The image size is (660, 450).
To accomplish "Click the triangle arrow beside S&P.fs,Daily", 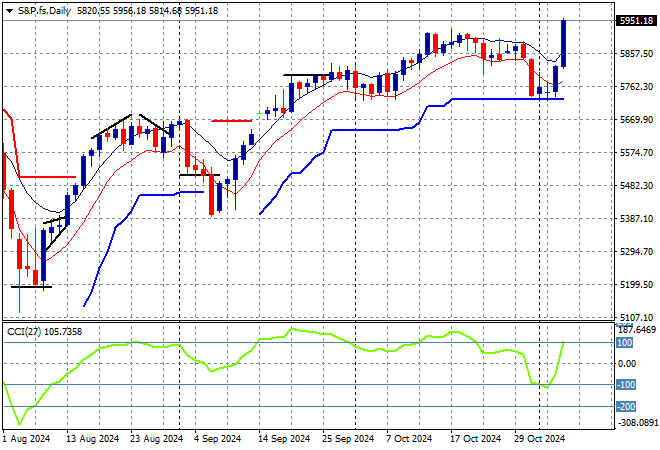I will [9, 11].
